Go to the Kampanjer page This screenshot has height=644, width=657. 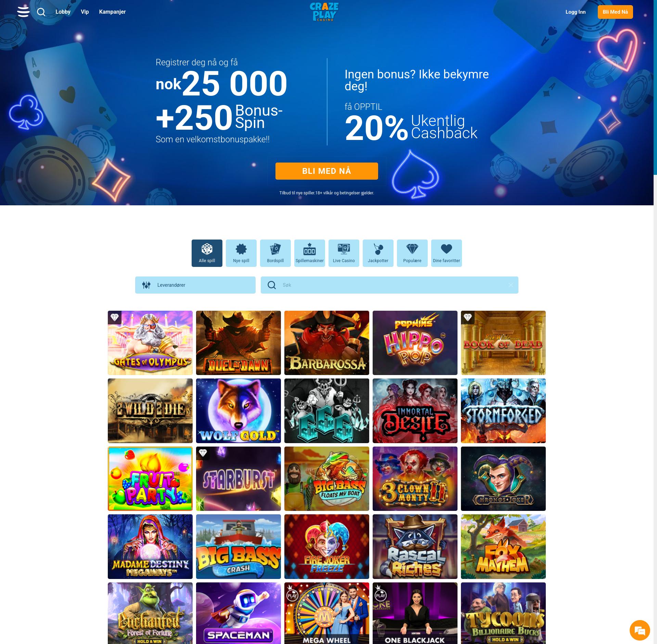[x=112, y=12]
